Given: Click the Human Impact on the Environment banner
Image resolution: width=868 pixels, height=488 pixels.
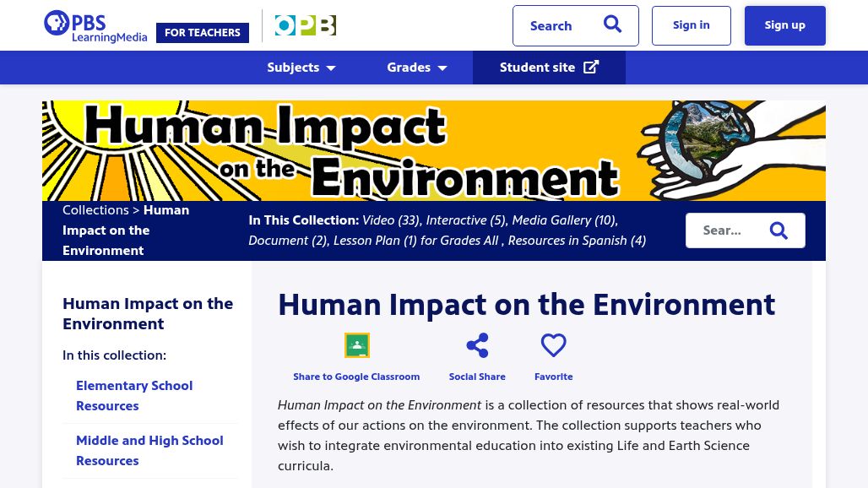Looking at the screenshot, I should (x=434, y=150).
